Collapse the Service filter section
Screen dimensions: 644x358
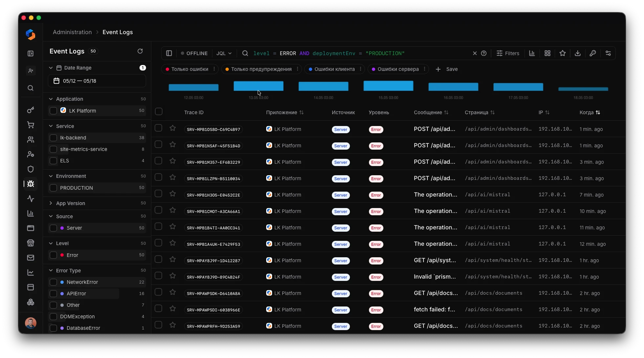click(51, 126)
